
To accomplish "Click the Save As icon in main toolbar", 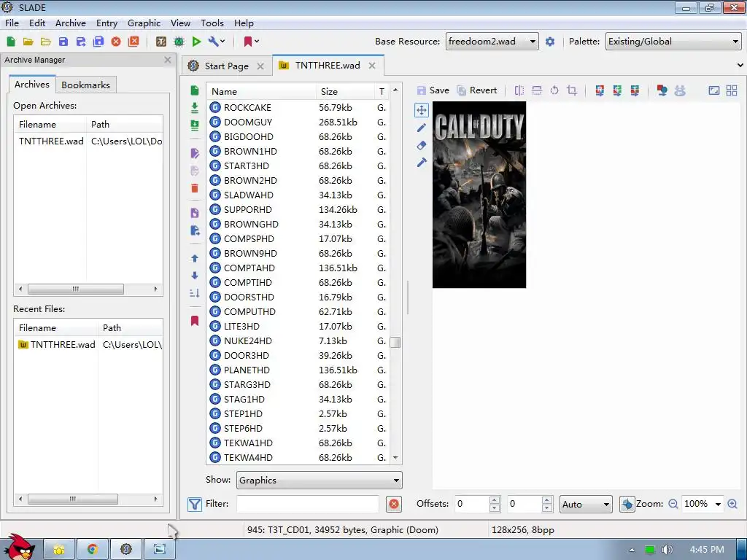I will pyautogui.click(x=81, y=42).
